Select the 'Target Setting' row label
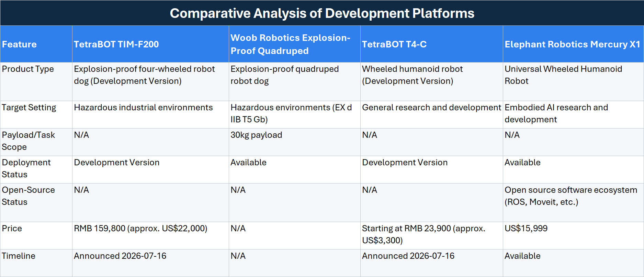The width and height of the screenshot is (644, 277). click(36, 114)
